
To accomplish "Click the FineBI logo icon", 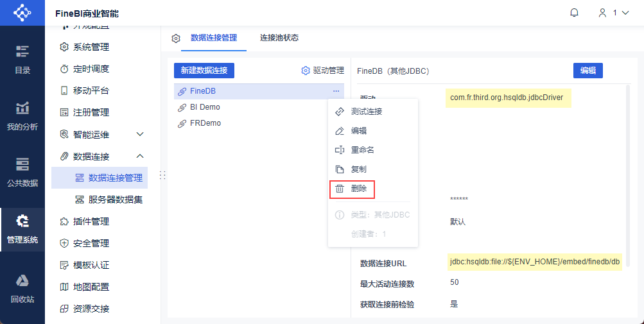I will [22, 13].
